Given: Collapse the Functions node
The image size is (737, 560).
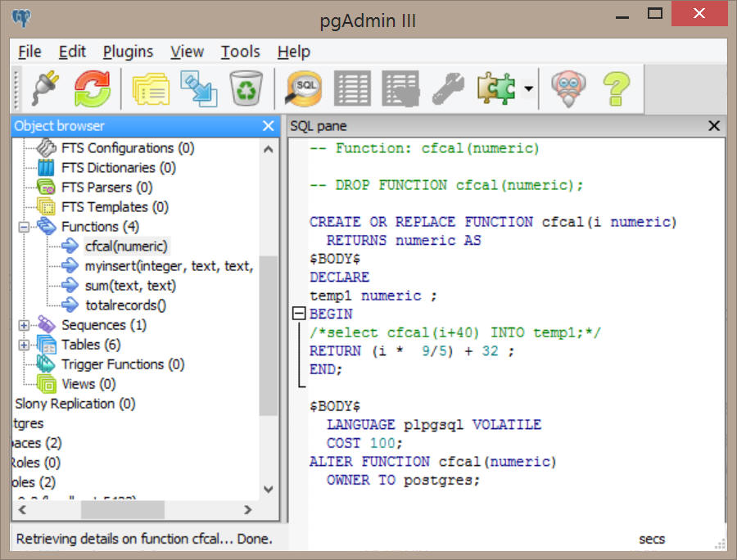Looking at the screenshot, I should pyautogui.click(x=24, y=228).
